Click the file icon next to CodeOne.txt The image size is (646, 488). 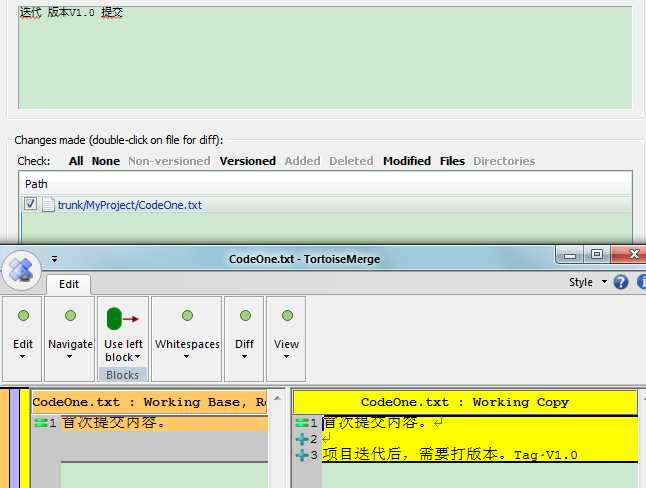tap(48, 204)
